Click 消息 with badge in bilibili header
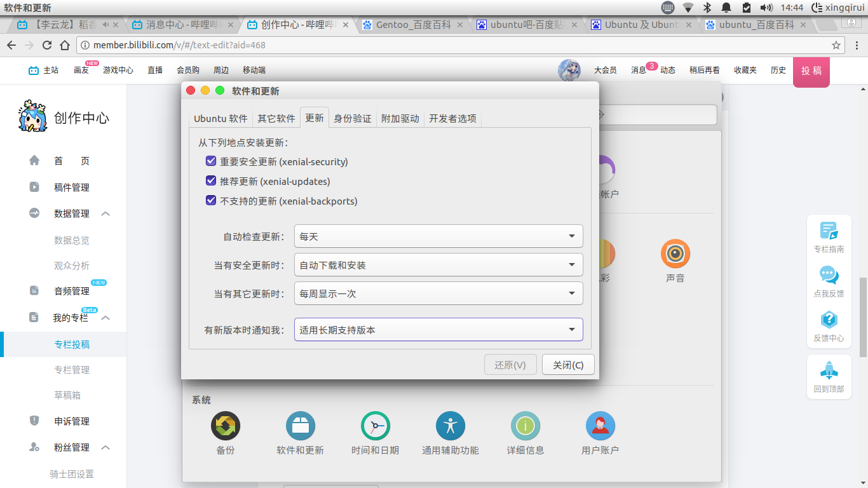Image resolution: width=868 pixels, height=488 pixels. 639,71
